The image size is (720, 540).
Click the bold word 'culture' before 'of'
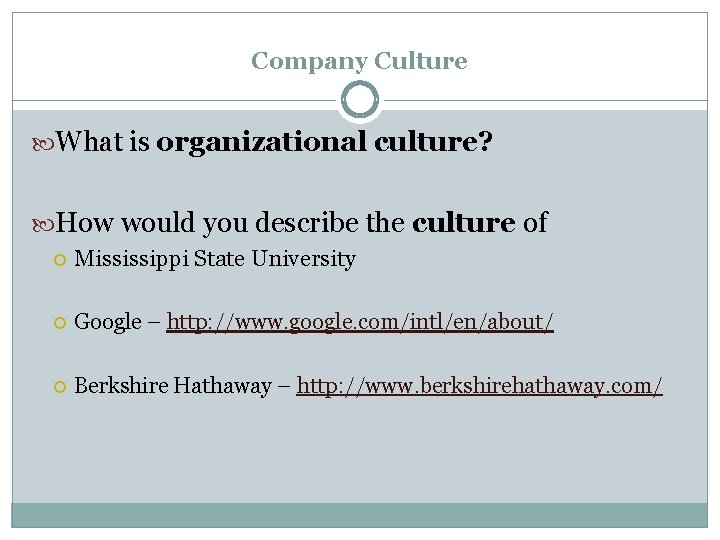click(x=463, y=223)
